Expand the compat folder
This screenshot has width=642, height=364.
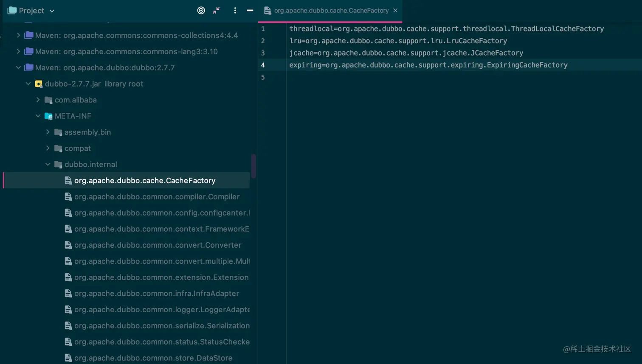point(48,148)
